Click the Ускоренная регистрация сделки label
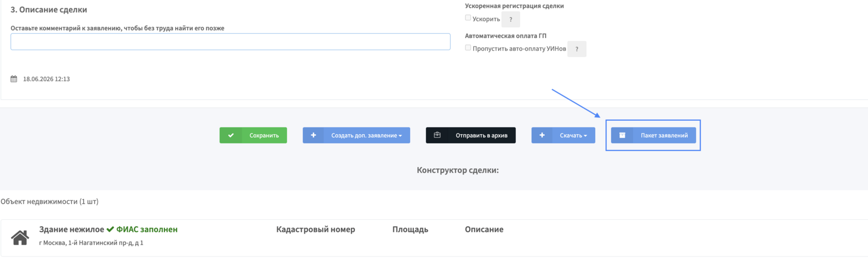This screenshot has width=868, height=272. click(514, 6)
